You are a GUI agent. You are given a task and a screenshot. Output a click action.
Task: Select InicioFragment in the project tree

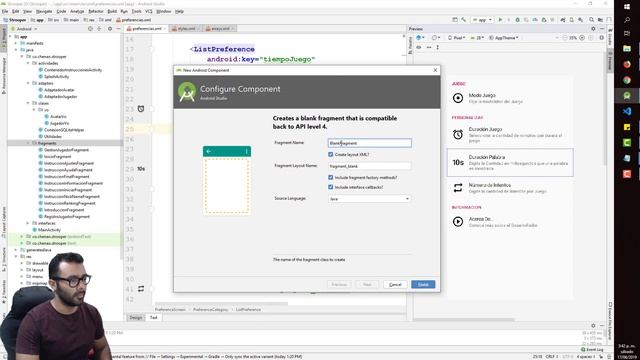[x=57, y=157]
